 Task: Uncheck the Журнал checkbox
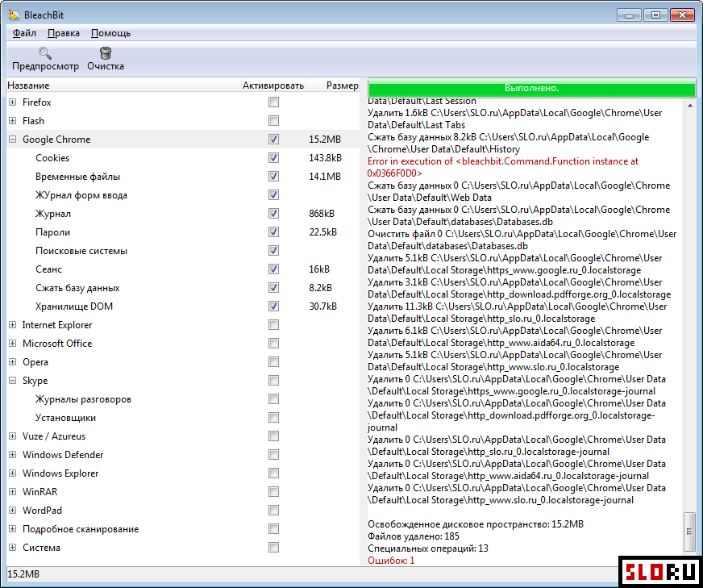pos(273,214)
